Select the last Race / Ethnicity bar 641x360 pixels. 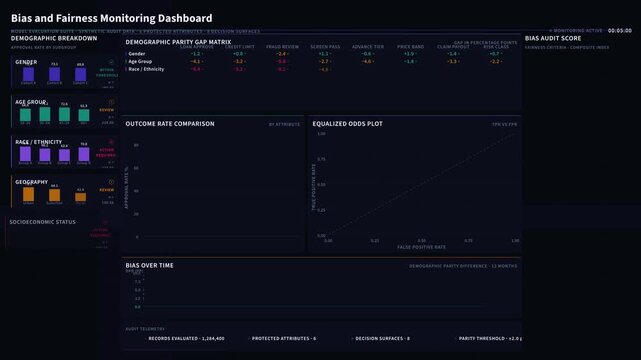click(x=84, y=154)
